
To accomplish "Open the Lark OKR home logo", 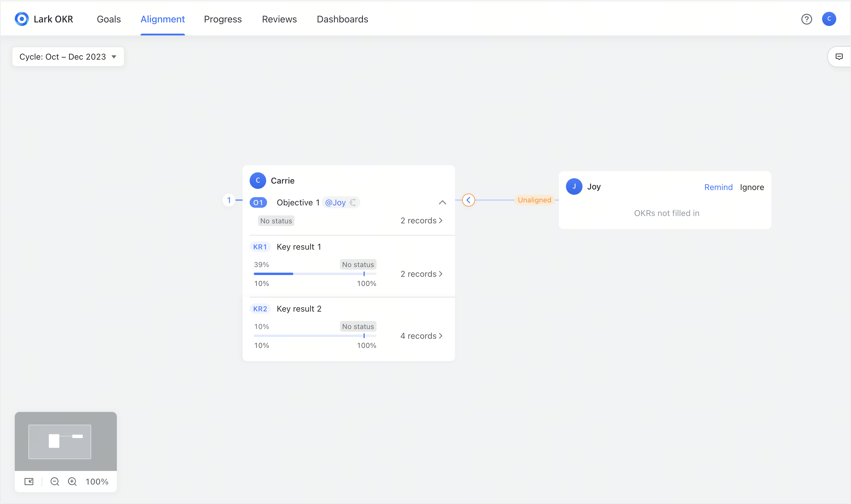I will point(22,19).
